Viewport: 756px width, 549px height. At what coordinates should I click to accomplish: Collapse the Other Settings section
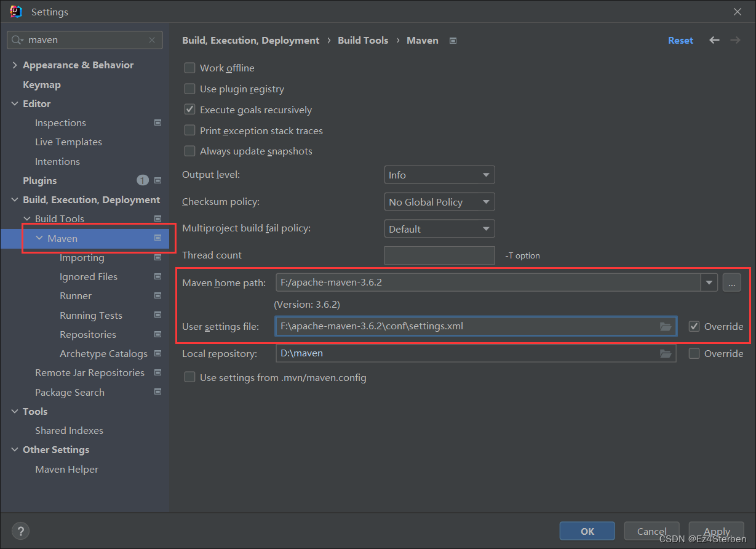point(15,449)
